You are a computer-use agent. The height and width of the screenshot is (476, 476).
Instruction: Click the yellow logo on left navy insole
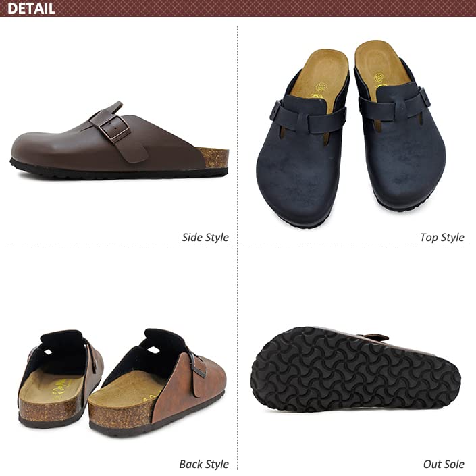[321, 87]
